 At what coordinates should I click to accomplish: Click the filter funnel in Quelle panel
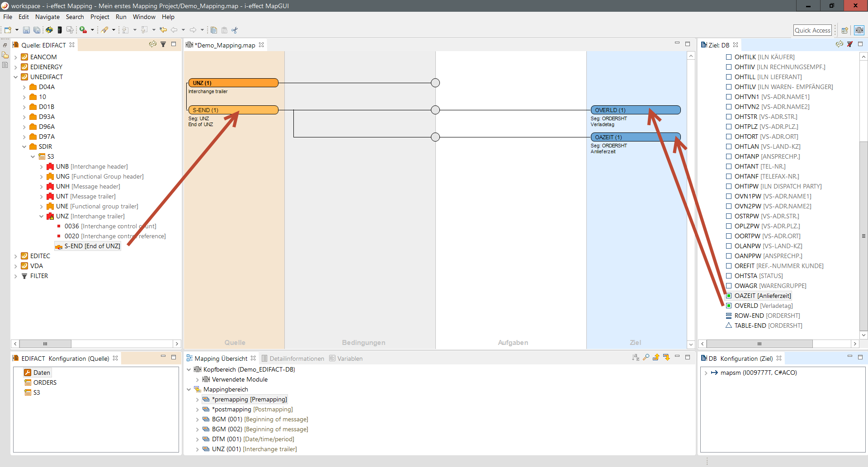(x=163, y=44)
